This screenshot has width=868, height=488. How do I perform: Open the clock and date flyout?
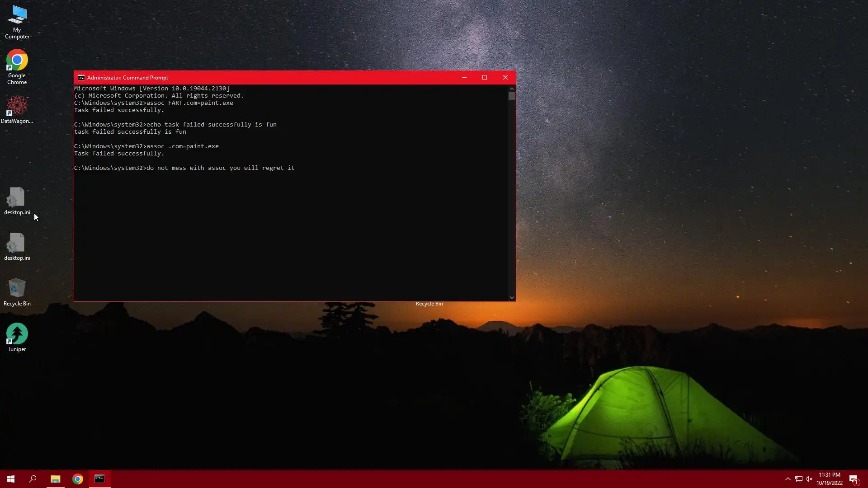pyautogui.click(x=829, y=479)
